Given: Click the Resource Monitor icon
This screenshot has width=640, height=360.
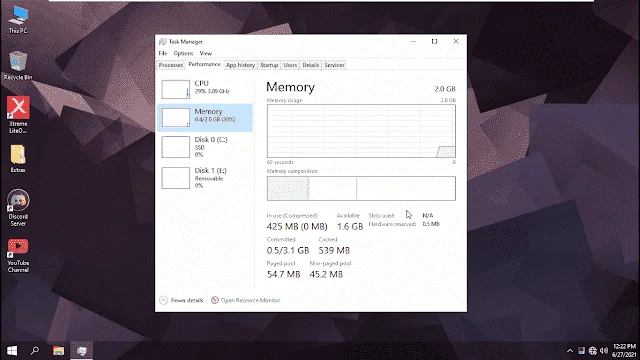Looking at the screenshot, I should click(215, 300).
